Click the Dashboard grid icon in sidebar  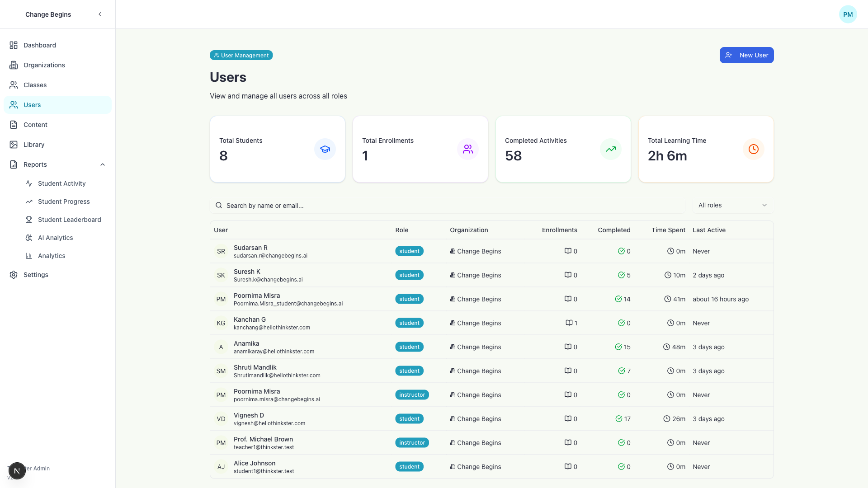point(14,45)
